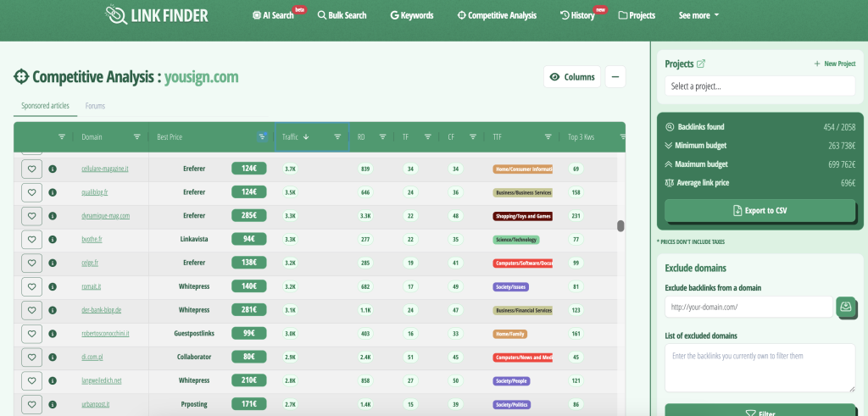The width and height of the screenshot is (868, 416).
Task: Click the Society/Issues category tag
Action: tap(510, 286)
